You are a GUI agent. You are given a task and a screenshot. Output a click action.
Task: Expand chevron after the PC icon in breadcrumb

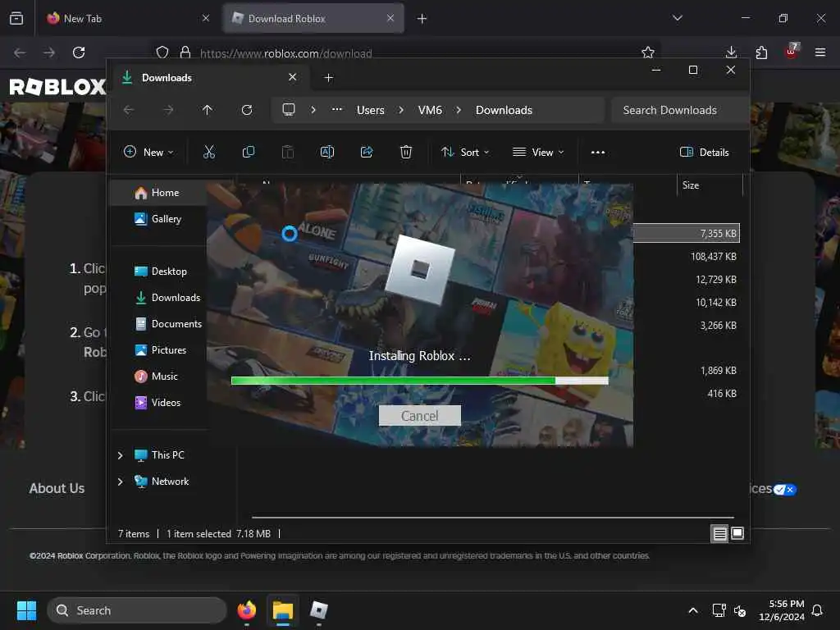click(313, 110)
